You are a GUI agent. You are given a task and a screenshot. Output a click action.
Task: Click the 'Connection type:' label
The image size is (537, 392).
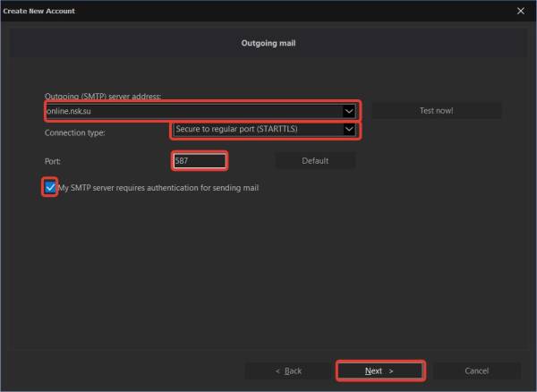point(74,132)
